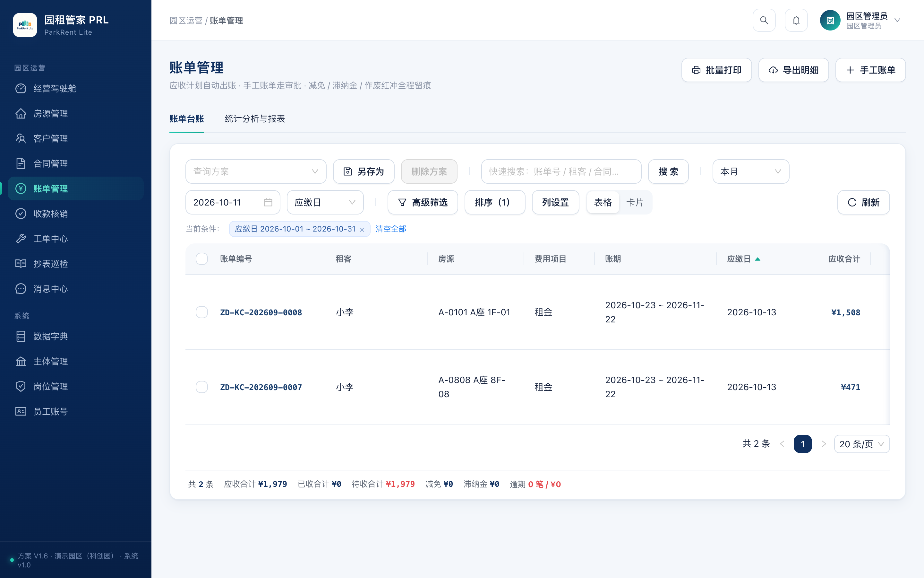
Task: Click the search magnifier icon in header
Action: pyautogui.click(x=764, y=20)
